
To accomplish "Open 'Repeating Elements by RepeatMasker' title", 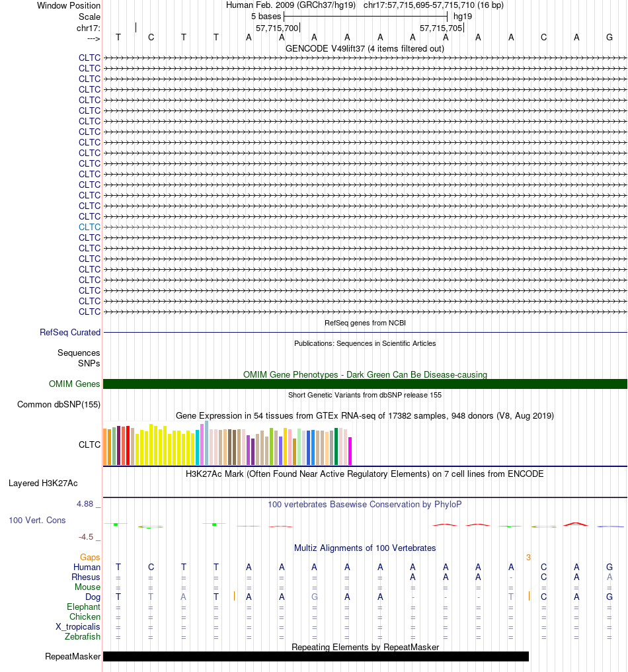I will click(x=365, y=647).
